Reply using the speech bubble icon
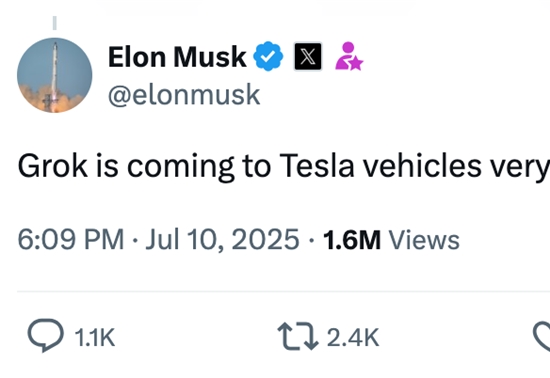Image resolution: width=550 pixels, height=378 pixels. 46,336
